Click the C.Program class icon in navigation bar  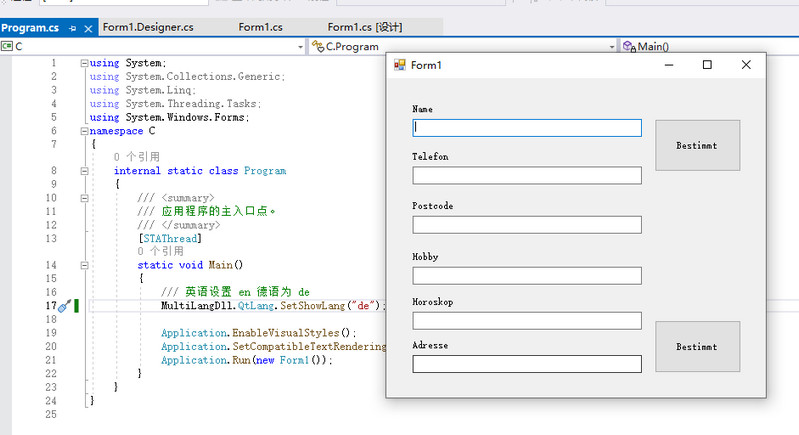(318, 46)
